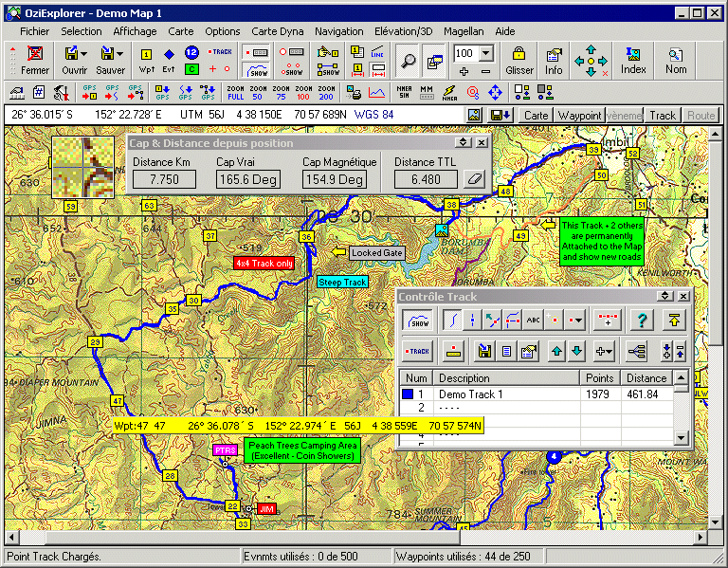Open the Navigation menu

pyautogui.click(x=339, y=31)
